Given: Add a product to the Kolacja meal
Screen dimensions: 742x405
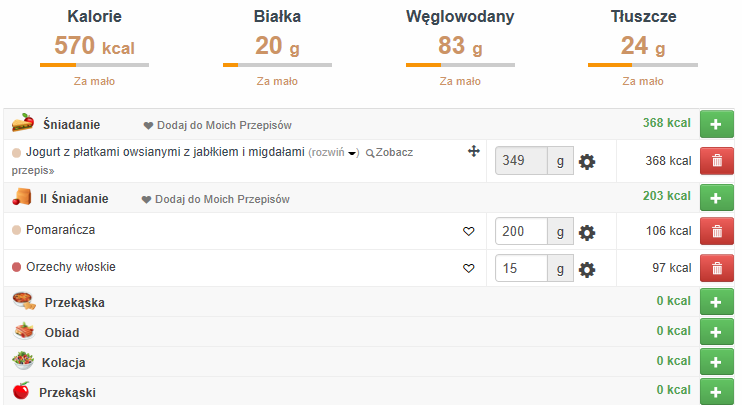Looking at the screenshot, I should (716, 362).
